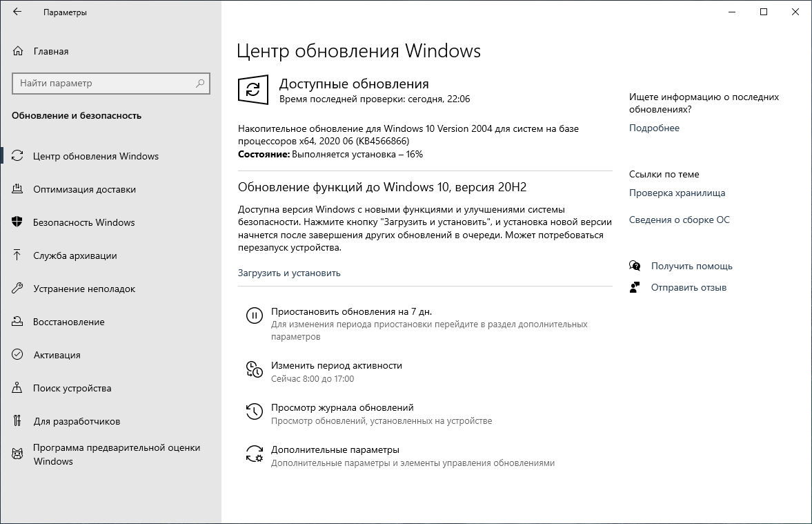Click the Windows Security shield icon
The image size is (812, 524).
coord(18,222)
